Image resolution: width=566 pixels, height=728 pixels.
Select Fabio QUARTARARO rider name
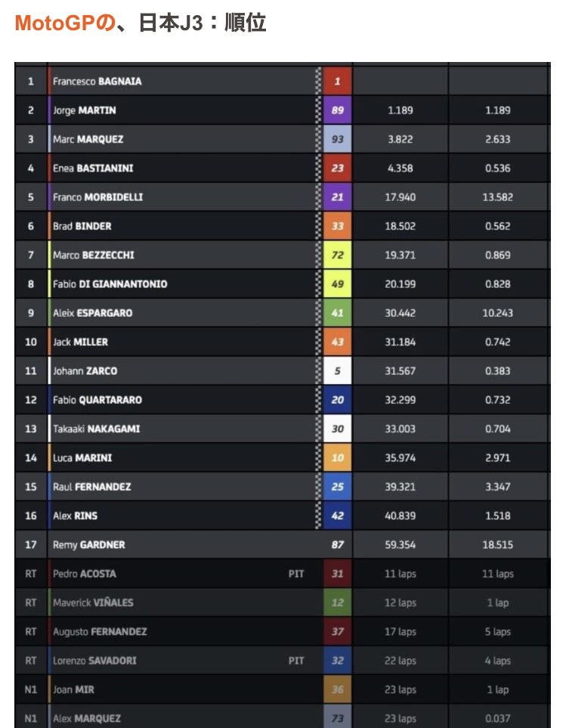97,400
